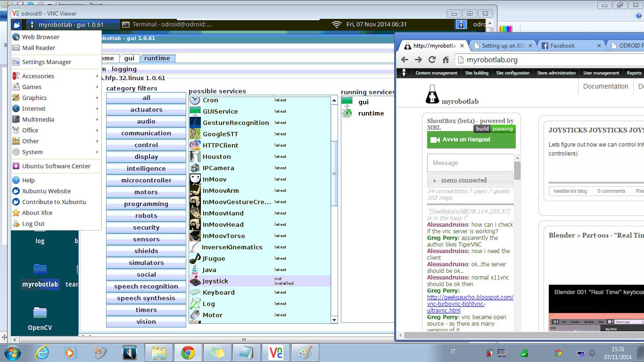Expand the System submenu
This screenshot has height=362, width=644.
[x=56, y=152]
